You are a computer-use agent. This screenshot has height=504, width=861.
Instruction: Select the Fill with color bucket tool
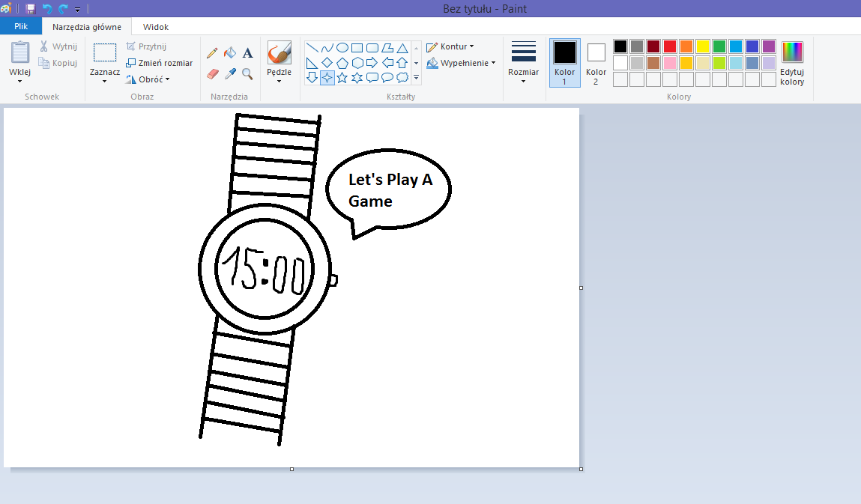tap(230, 52)
